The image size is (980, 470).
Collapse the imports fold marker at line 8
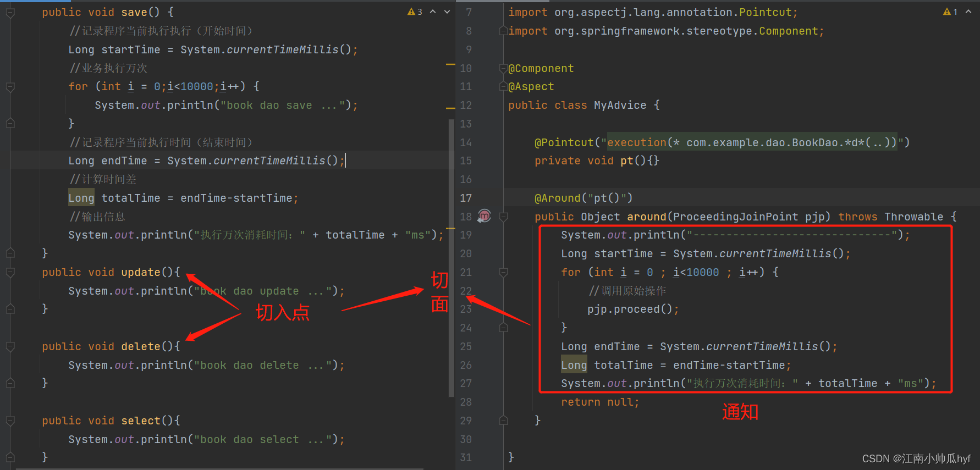(x=503, y=31)
